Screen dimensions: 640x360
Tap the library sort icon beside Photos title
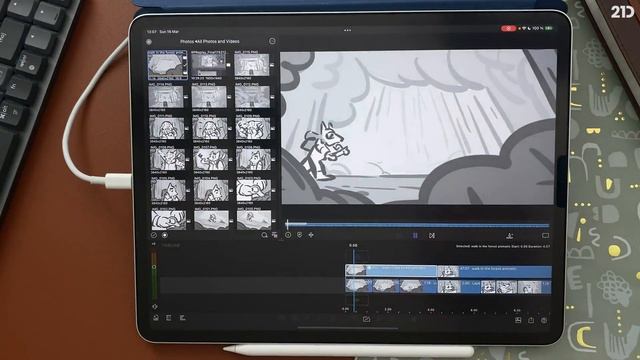(272, 41)
